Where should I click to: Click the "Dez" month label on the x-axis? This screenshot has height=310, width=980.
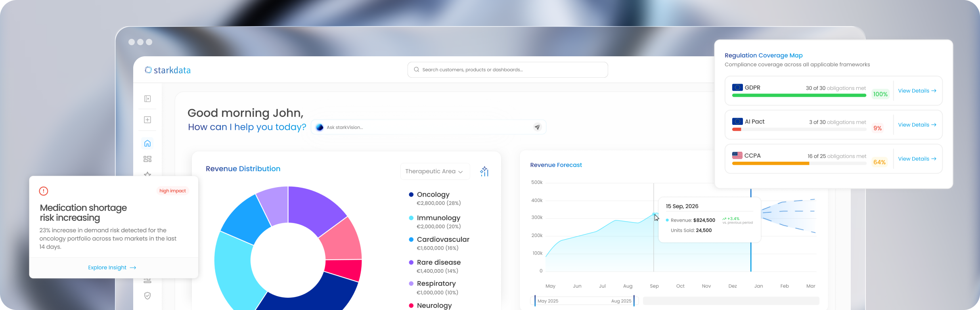pos(733,286)
